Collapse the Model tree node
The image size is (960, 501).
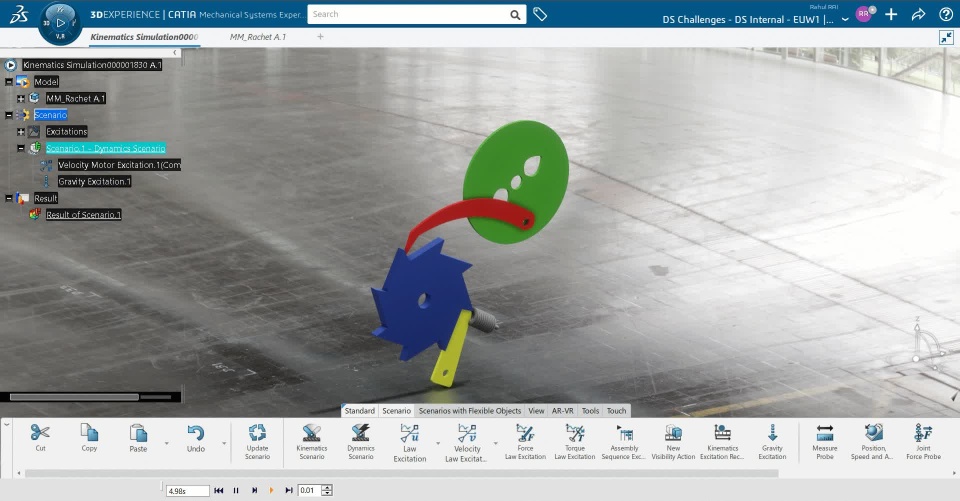click(x=9, y=81)
